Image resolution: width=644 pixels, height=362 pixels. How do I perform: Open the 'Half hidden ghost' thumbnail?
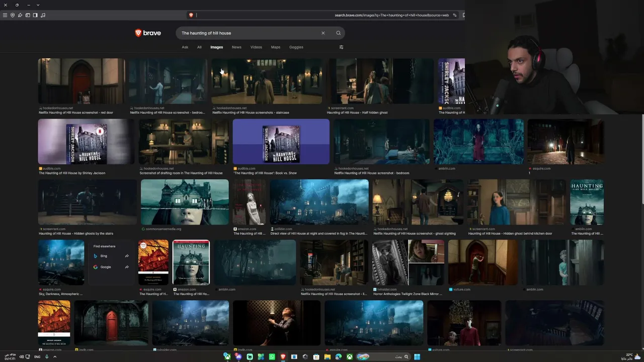(x=380, y=81)
